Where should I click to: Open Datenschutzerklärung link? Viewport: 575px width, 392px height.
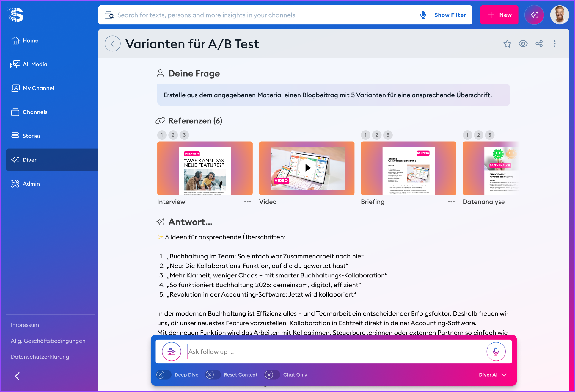click(x=40, y=357)
